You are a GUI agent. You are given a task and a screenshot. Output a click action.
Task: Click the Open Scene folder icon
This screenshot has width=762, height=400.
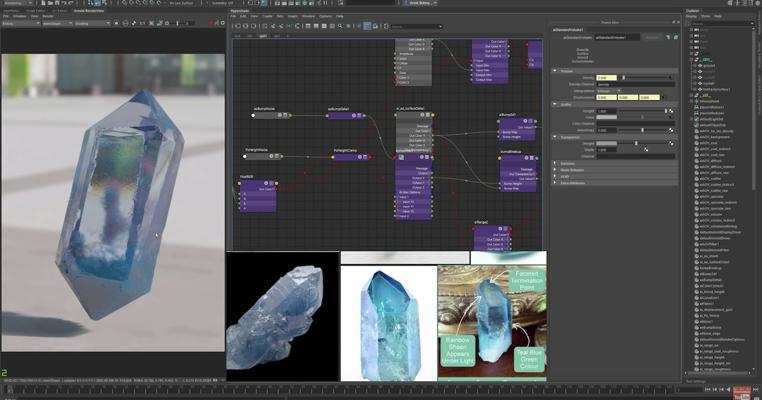point(50,3)
